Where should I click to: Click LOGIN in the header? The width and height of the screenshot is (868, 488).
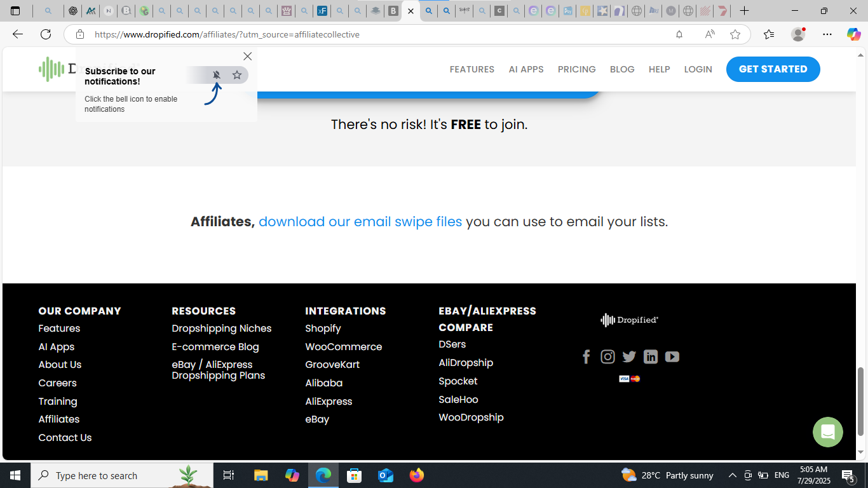[698, 69]
